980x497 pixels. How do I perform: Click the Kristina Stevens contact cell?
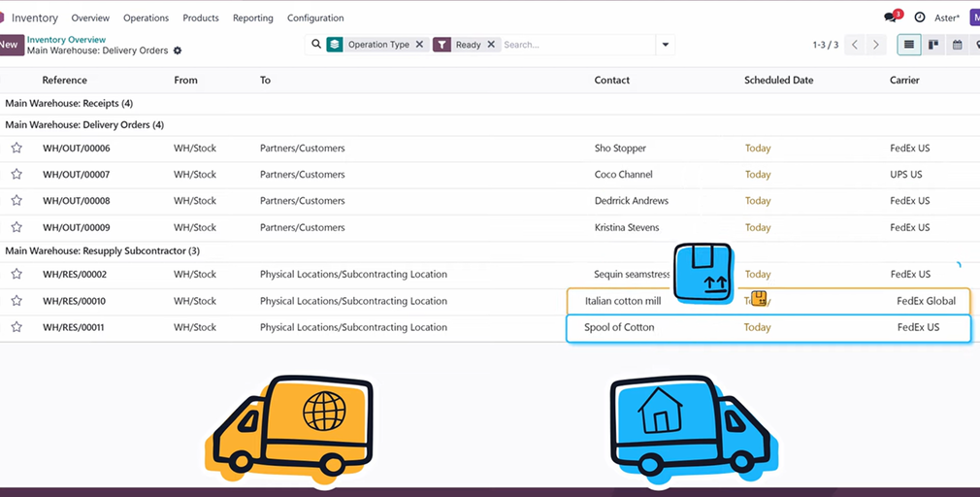[x=626, y=227]
